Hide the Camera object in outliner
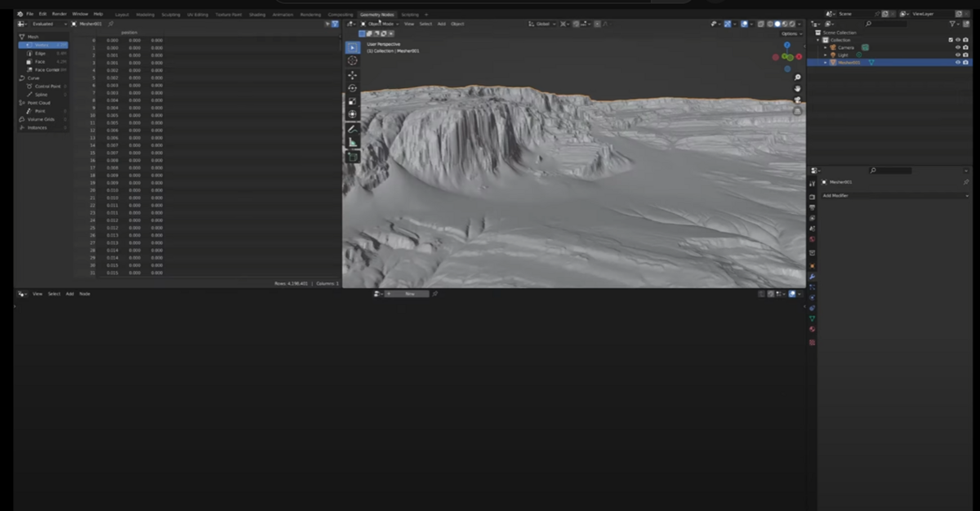The width and height of the screenshot is (980, 511). 958,47
